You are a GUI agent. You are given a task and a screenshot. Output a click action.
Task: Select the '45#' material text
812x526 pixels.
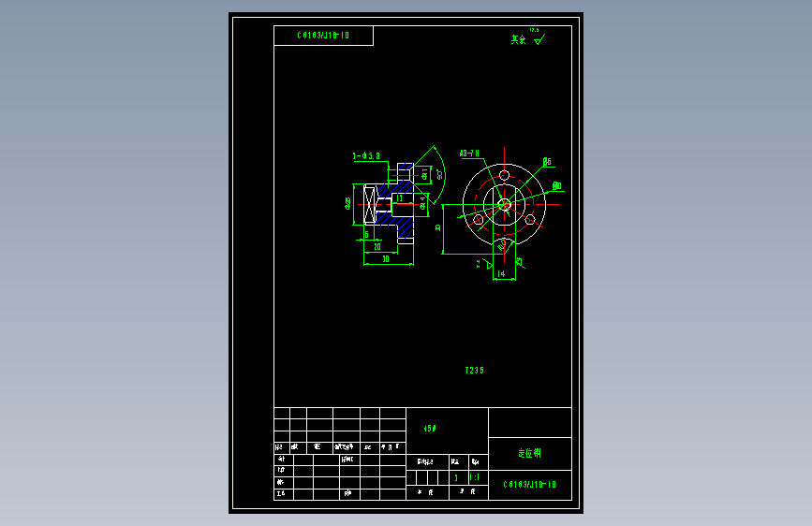click(x=430, y=428)
